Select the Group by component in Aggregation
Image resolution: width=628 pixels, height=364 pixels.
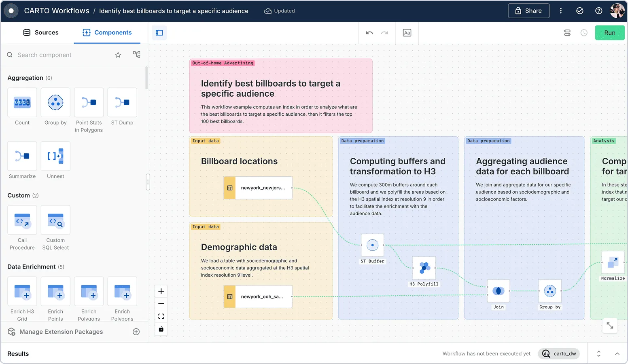click(55, 103)
